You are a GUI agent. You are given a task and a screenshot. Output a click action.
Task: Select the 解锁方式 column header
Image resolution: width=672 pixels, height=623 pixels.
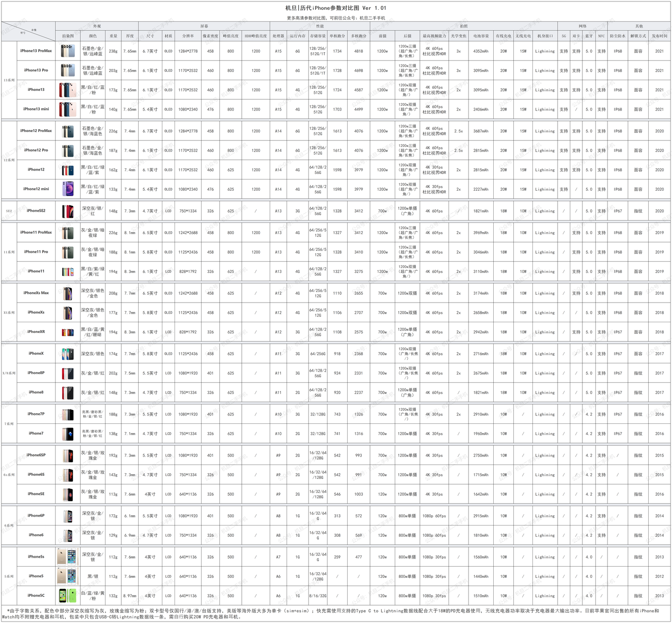(638, 36)
